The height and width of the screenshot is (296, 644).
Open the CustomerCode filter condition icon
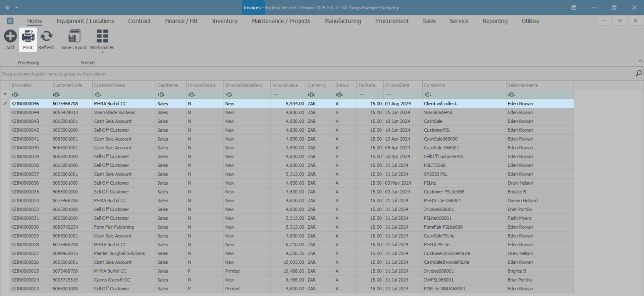click(56, 95)
